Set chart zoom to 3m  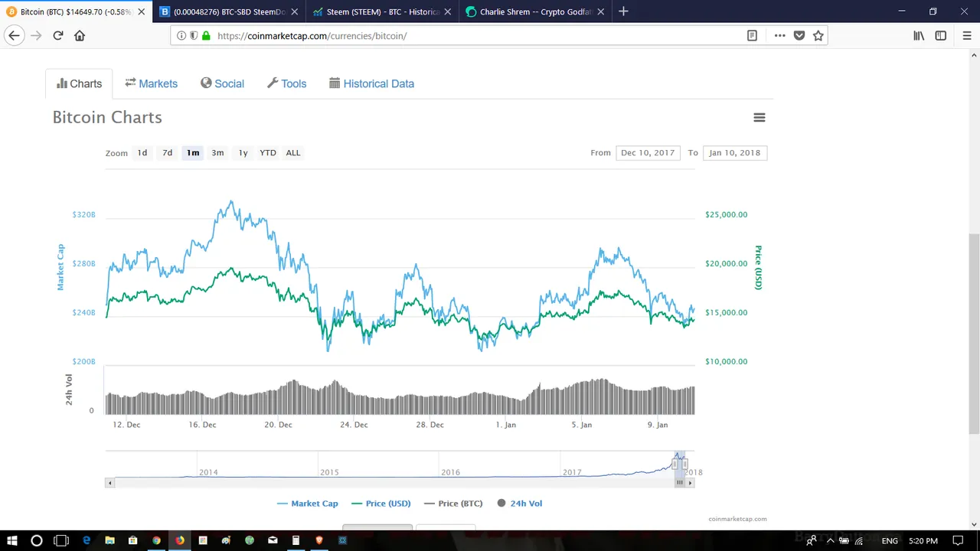pyautogui.click(x=218, y=152)
